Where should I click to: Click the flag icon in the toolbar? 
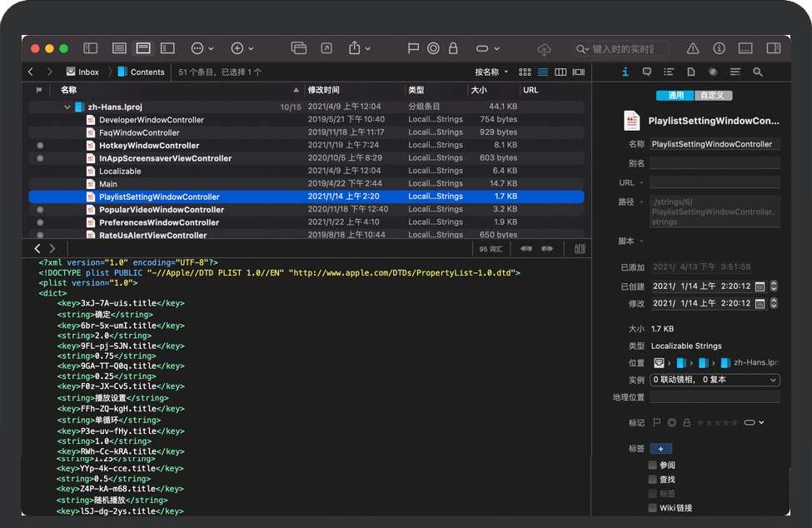413,49
